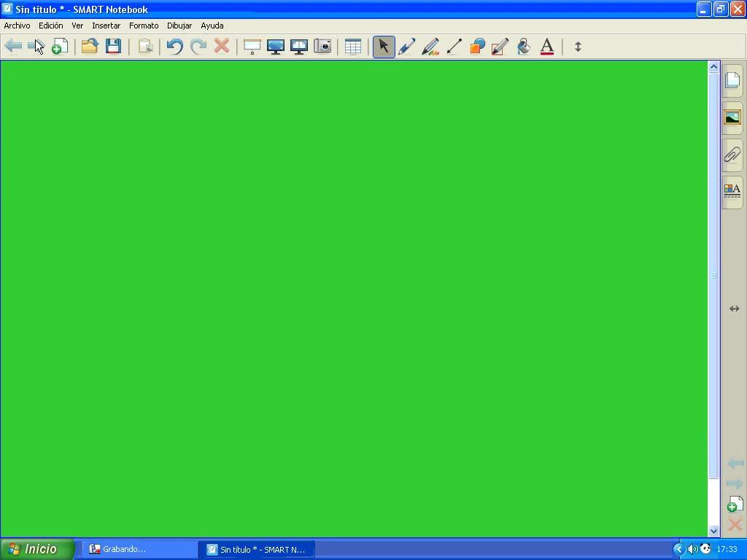This screenshot has height=560, width=747.
Task: Select the Fill bucket tool
Action: pyautogui.click(x=524, y=46)
